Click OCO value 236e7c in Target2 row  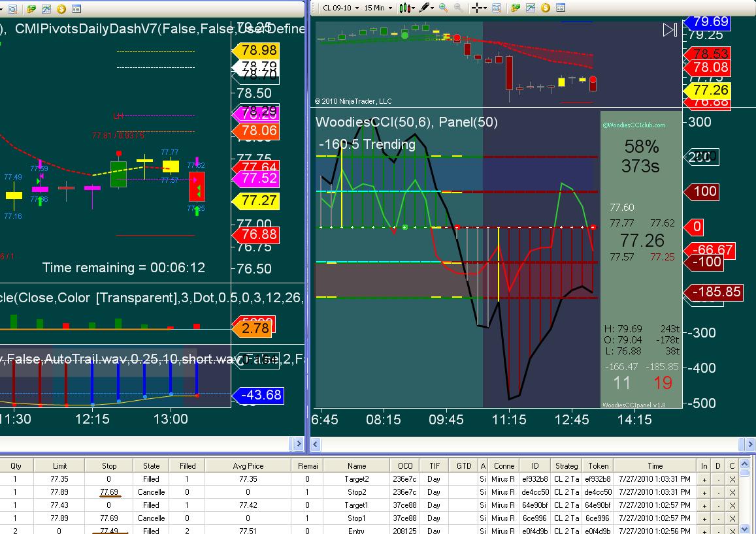[x=404, y=479]
